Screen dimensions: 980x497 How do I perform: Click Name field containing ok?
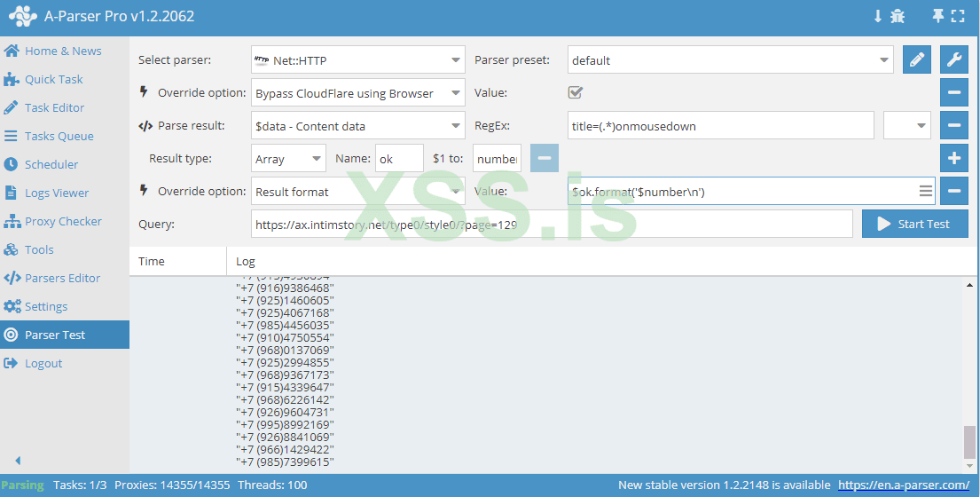click(x=399, y=159)
